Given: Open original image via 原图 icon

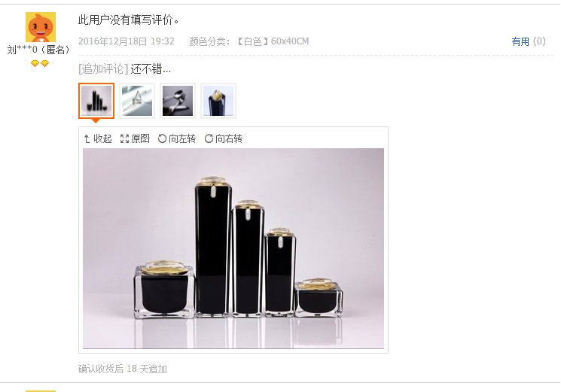Looking at the screenshot, I should pos(124,138).
